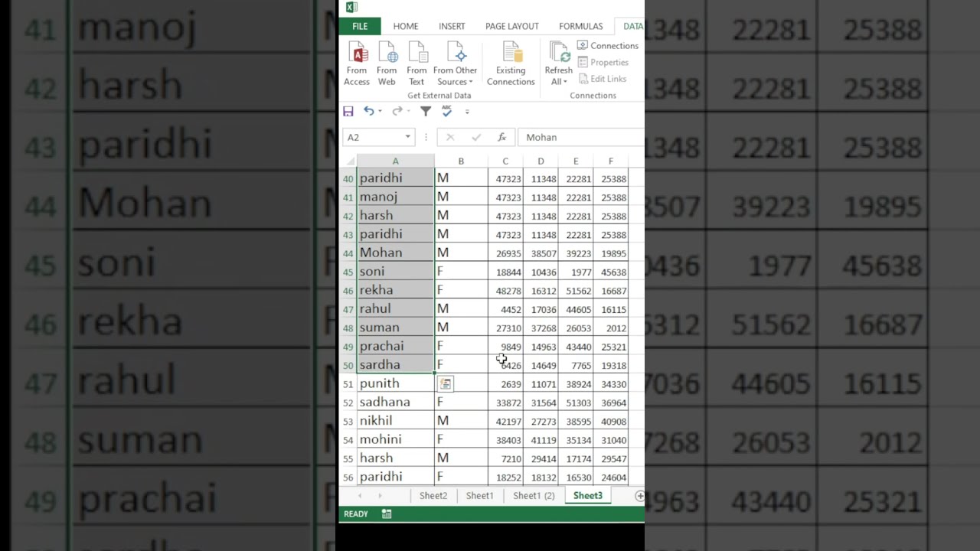Image resolution: width=980 pixels, height=551 pixels.
Task: Open workbook Connections
Action: pos(607,46)
